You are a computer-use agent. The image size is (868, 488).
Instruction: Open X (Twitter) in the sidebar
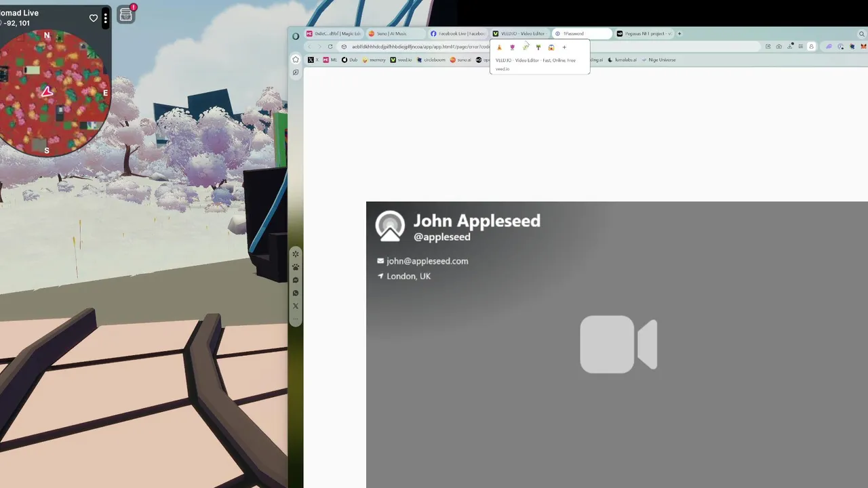click(296, 306)
